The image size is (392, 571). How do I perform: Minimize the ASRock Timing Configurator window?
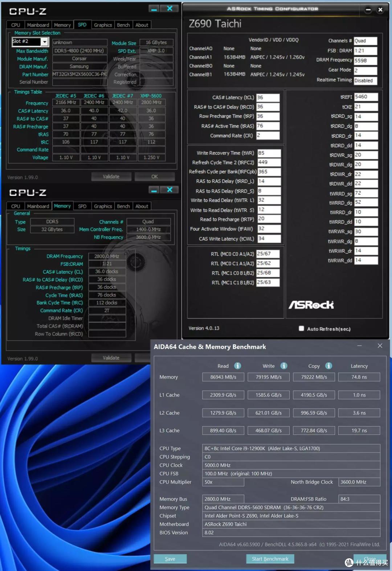pos(368,10)
